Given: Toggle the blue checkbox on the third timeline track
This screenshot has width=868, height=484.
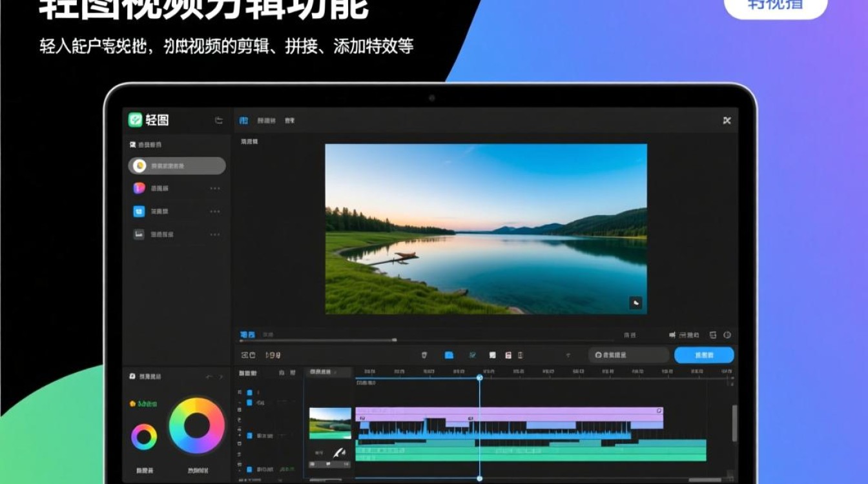Looking at the screenshot, I should (249, 436).
